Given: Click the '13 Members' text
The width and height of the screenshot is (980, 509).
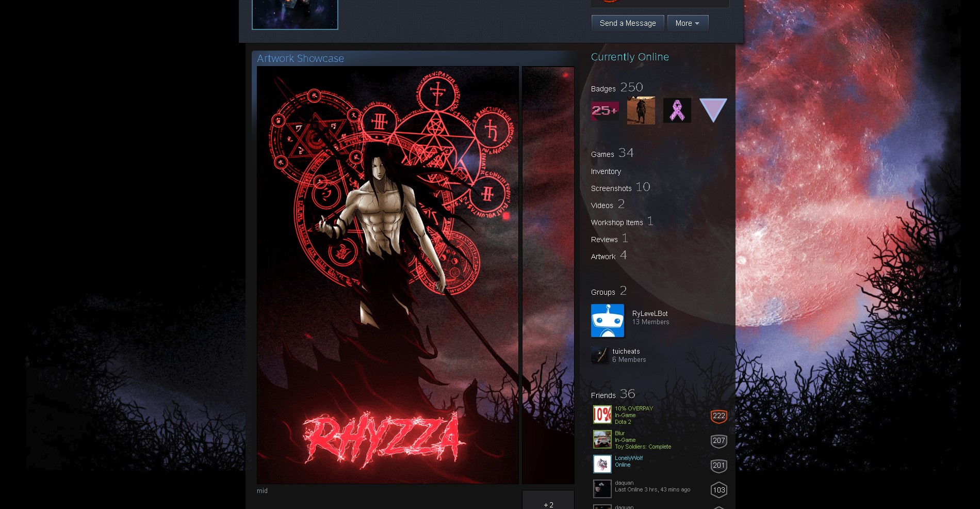Looking at the screenshot, I should (x=651, y=322).
